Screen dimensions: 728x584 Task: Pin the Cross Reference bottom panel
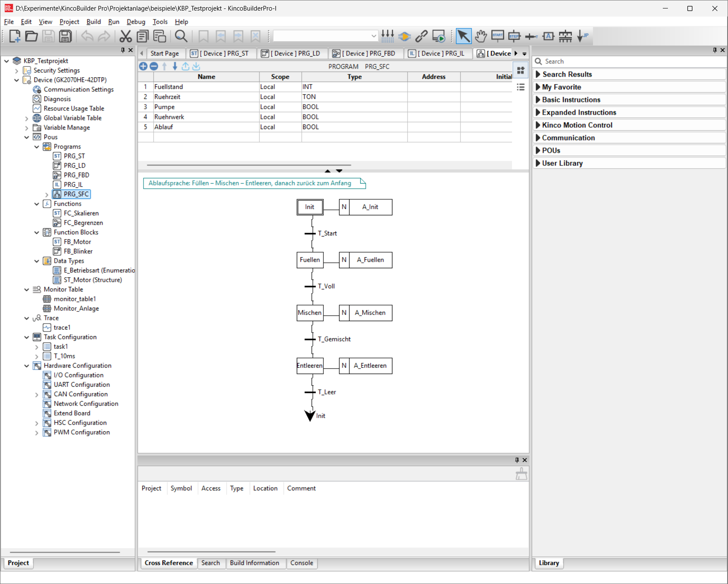517,460
